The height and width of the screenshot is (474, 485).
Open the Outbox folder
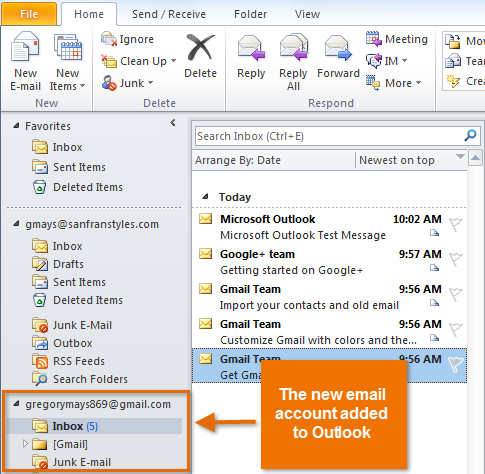[62, 343]
